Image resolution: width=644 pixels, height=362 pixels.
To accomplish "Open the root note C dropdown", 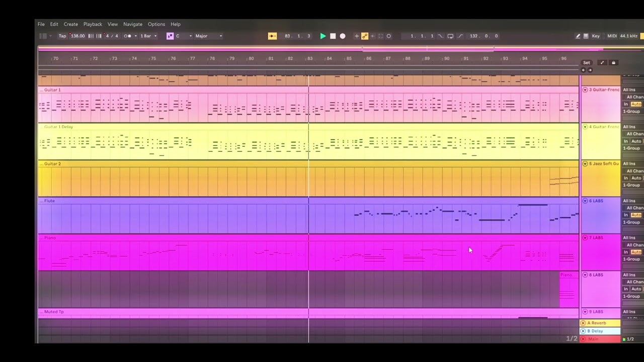I will (184, 36).
